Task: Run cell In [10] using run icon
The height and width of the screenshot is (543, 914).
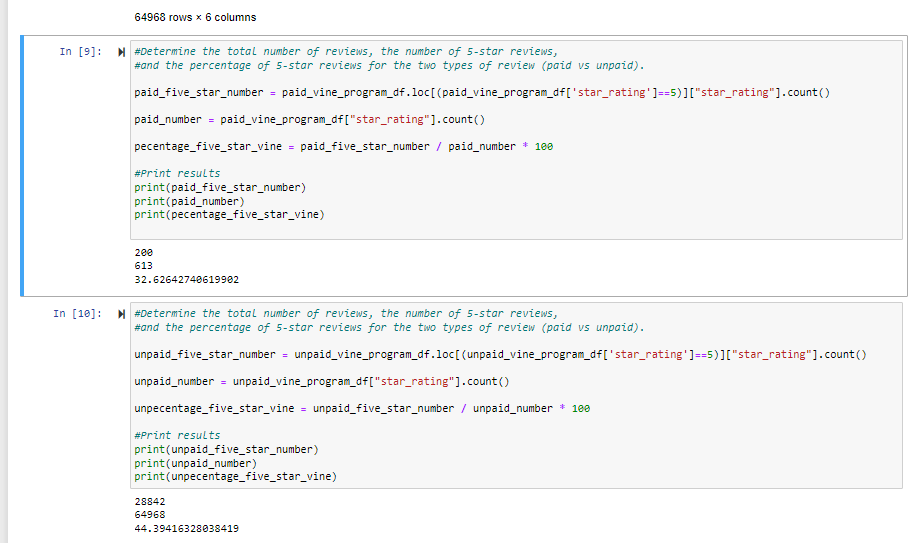Action: [x=121, y=314]
